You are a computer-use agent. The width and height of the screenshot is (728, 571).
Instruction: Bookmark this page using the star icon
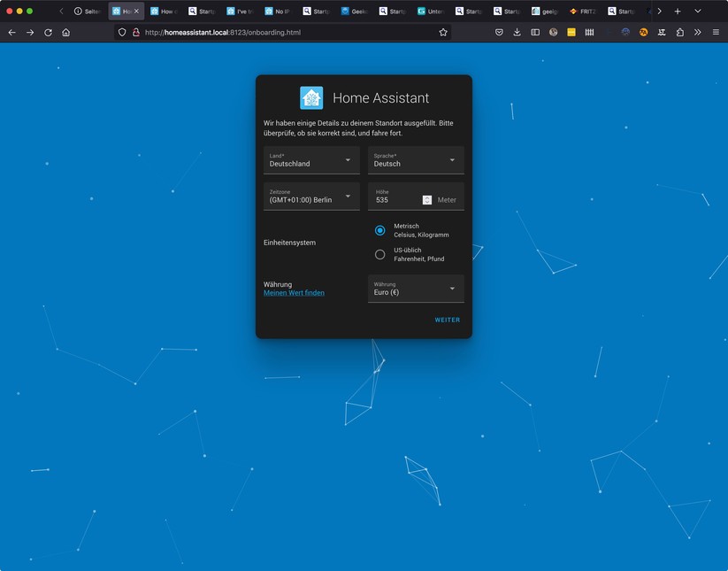click(443, 32)
